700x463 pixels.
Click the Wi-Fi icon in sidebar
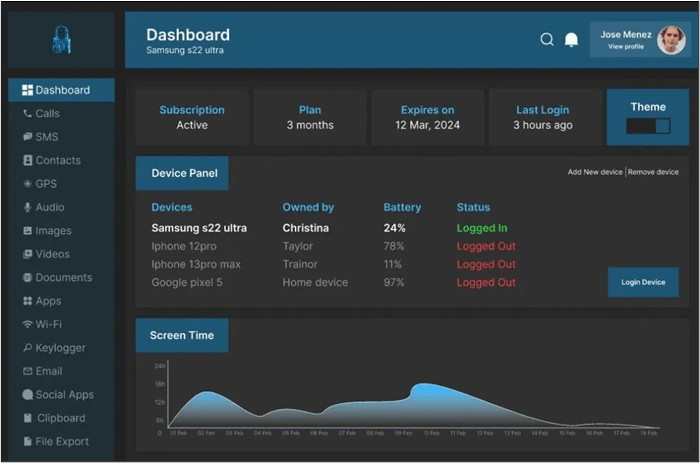[x=27, y=325]
